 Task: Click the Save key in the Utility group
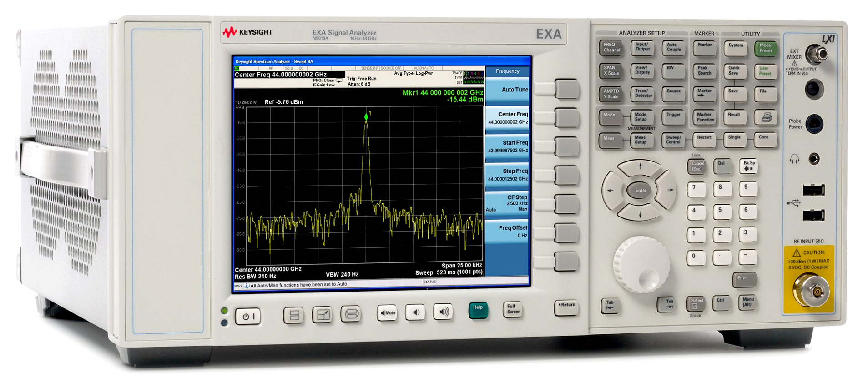[x=735, y=94]
